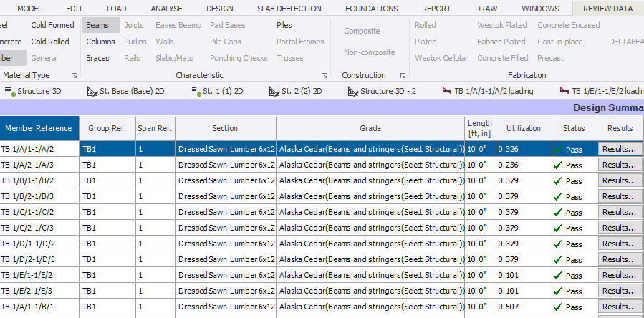
Task: Expand the Characteristic group launcher
Action: click(324, 75)
